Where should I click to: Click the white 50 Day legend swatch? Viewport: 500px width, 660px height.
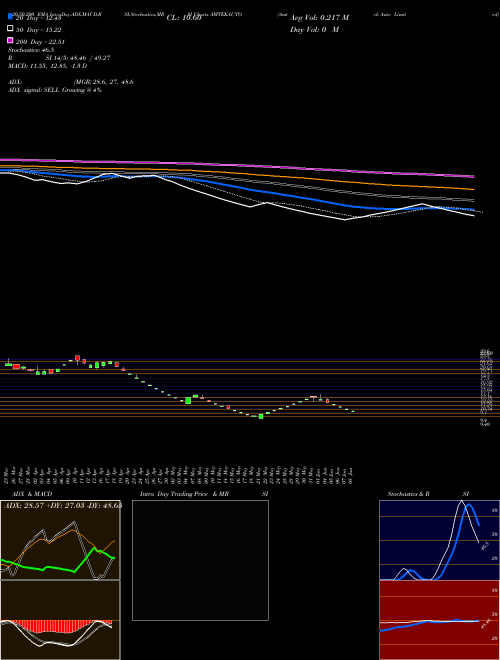tap(10, 29)
